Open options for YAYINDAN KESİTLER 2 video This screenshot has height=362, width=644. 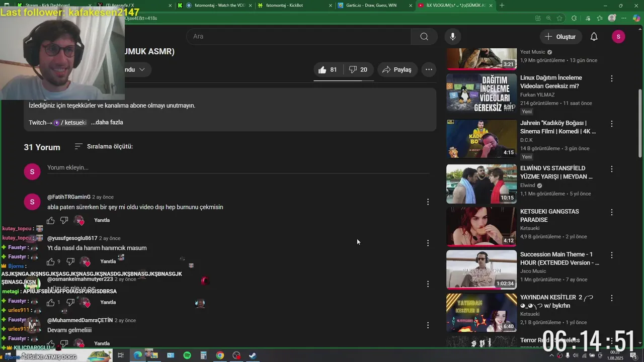coord(612,298)
